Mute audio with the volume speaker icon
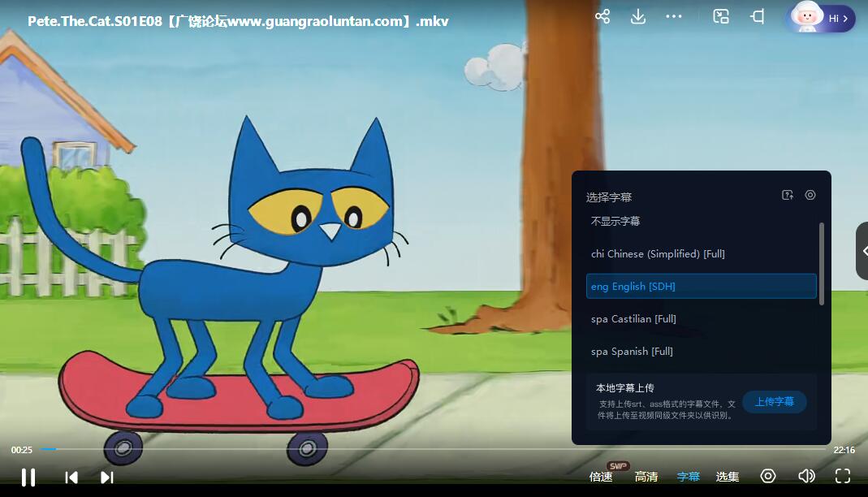The height and width of the screenshot is (497, 868). coord(806,476)
